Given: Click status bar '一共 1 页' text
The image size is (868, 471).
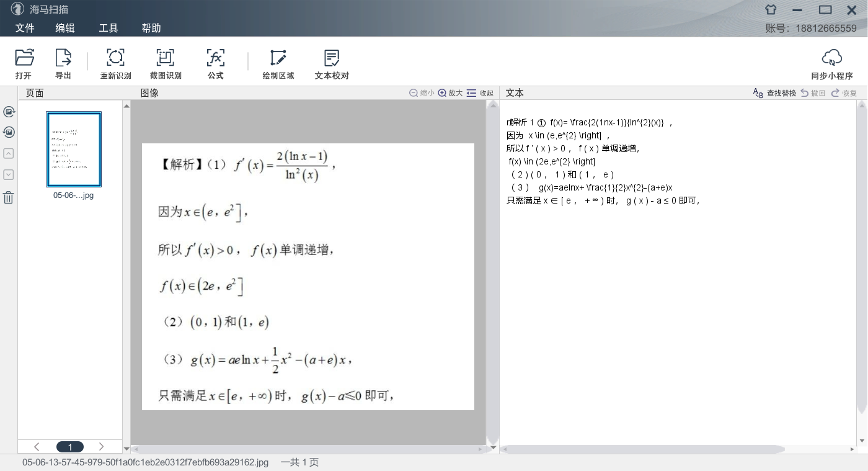Looking at the screenshot, I should (299, 462).
